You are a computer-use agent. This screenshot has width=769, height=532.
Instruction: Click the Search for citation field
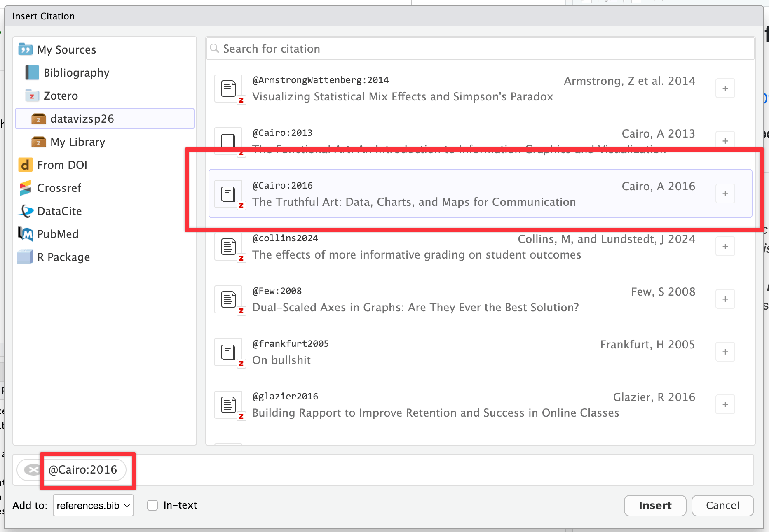[x=480, y=49]
